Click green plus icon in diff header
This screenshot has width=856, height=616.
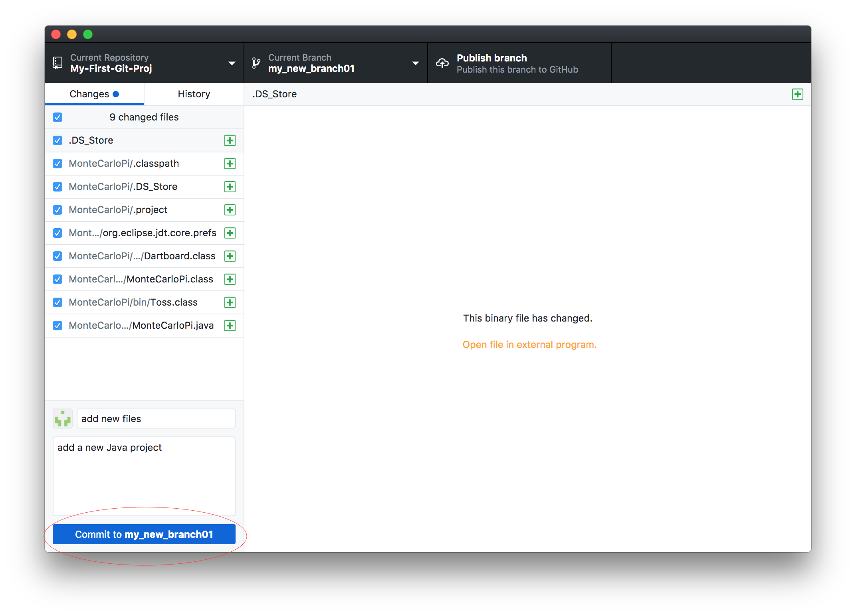tap(797, 94)
